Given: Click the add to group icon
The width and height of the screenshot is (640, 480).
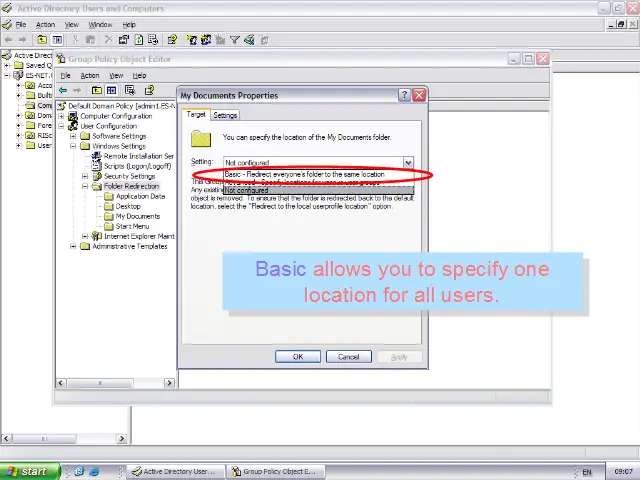Looking at the screenshot, I should [264, 40].
